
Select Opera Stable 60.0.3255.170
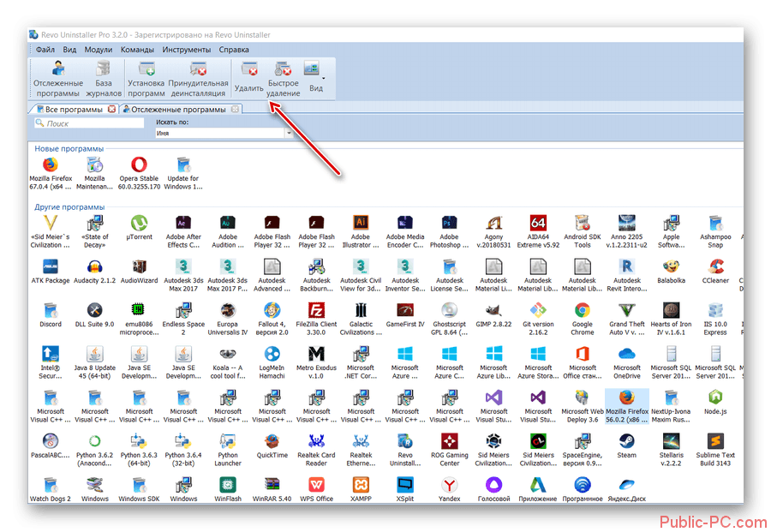[139, 173]
